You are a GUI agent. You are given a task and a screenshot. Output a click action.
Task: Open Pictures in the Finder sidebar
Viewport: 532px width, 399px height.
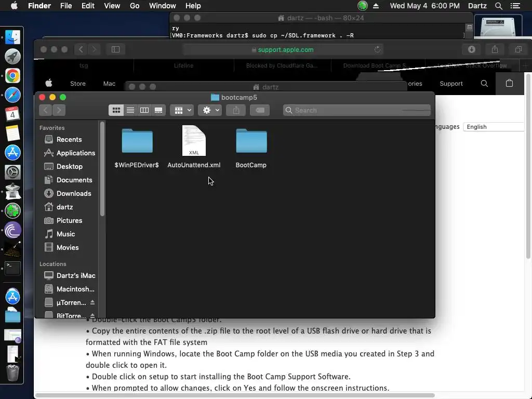pyautogui.click(x=63, y=220)
